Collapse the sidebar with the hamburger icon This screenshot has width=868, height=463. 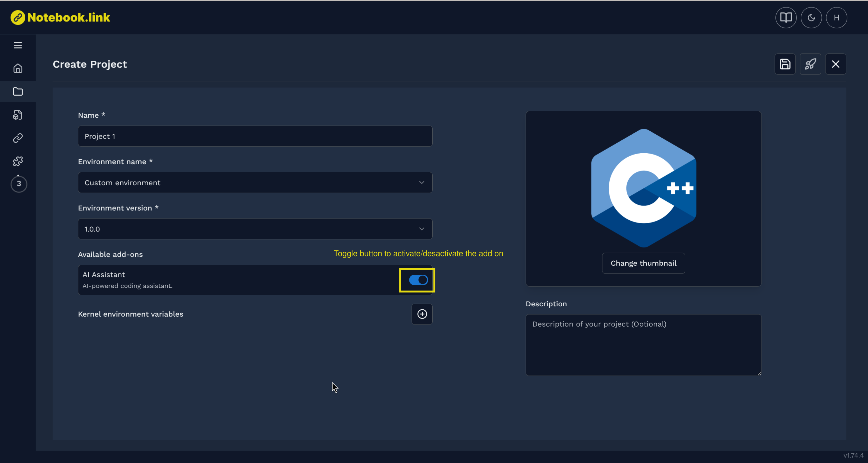click(x=17, y=45)
